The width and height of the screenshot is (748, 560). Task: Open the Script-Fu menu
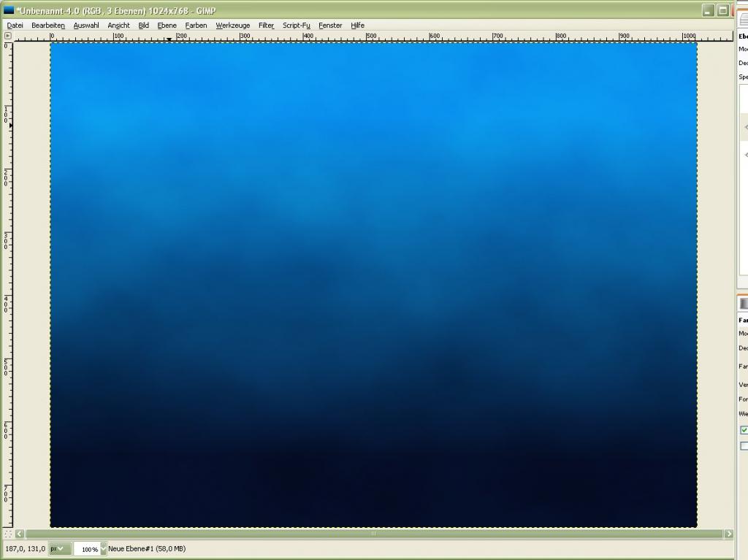297,26
